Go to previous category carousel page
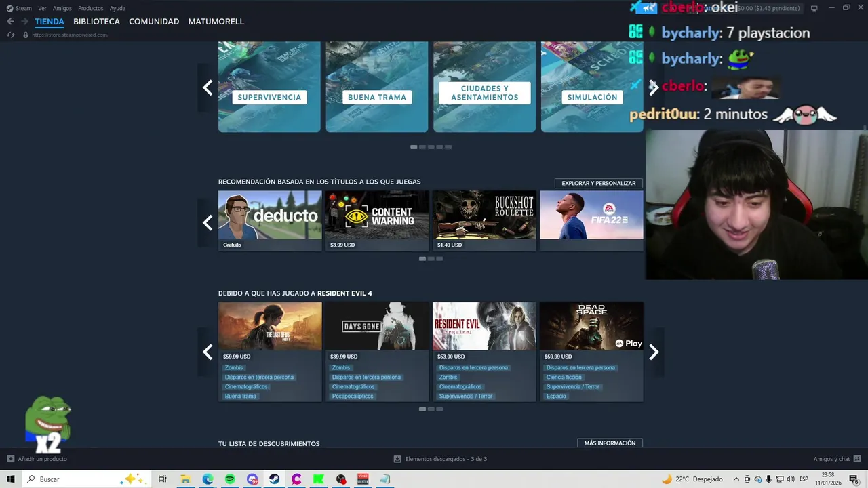This screenshot has width=868, height=488. (x=208, y=87)
